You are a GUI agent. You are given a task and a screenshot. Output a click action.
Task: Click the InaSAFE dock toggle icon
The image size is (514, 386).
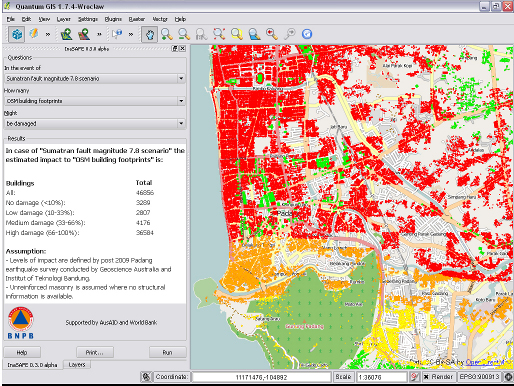click(x=16, y=34)
